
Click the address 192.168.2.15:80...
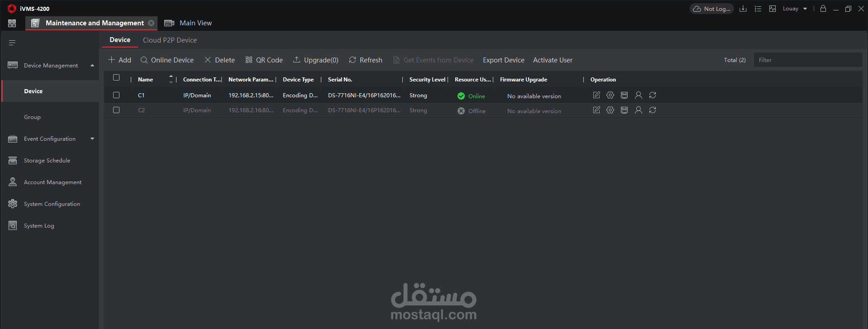251,95
